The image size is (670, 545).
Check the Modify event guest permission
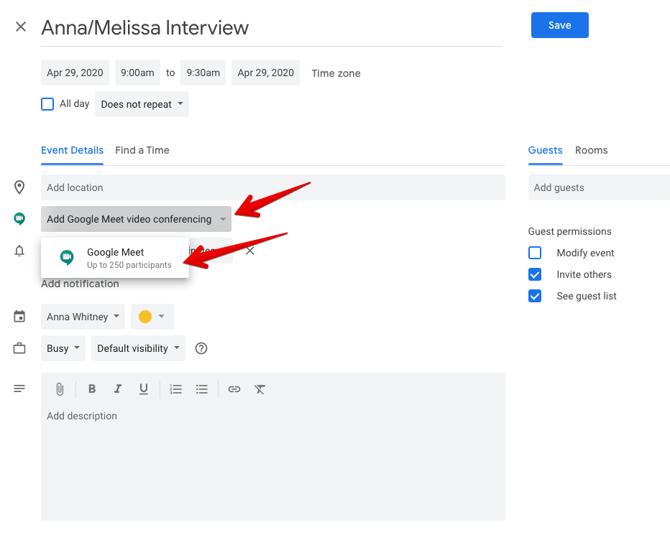(x=535, y=253)
